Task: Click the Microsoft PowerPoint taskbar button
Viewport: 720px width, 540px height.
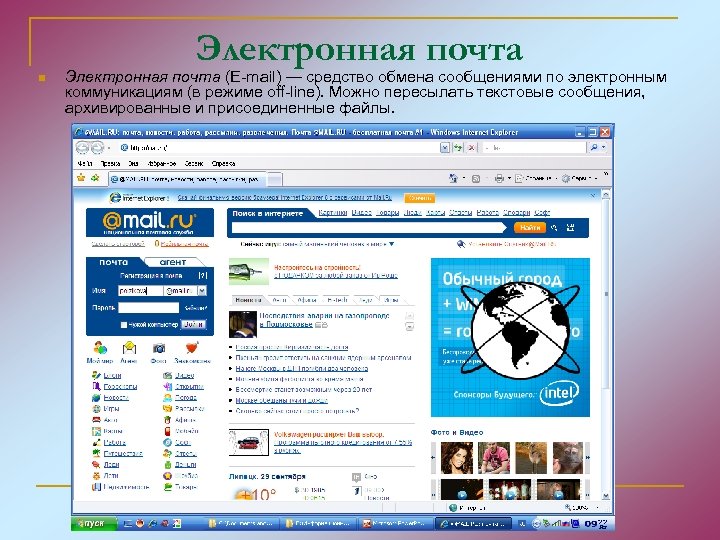Action: pos(397,523)
